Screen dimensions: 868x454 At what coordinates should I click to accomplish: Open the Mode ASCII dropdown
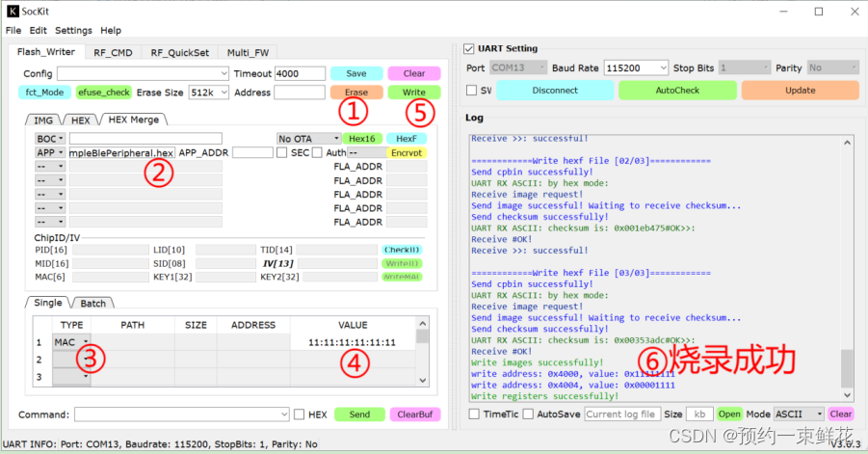(x=799, y=414)
